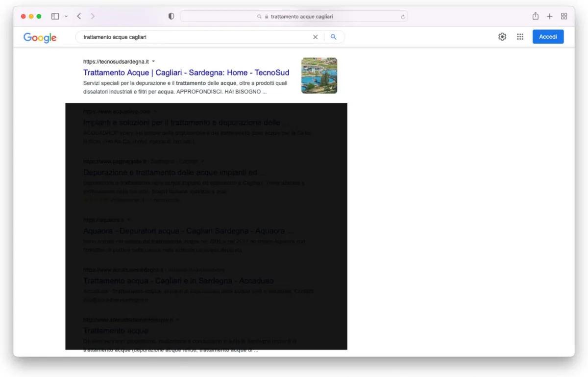Click the Safari address bar field

(x=294, y=16)
